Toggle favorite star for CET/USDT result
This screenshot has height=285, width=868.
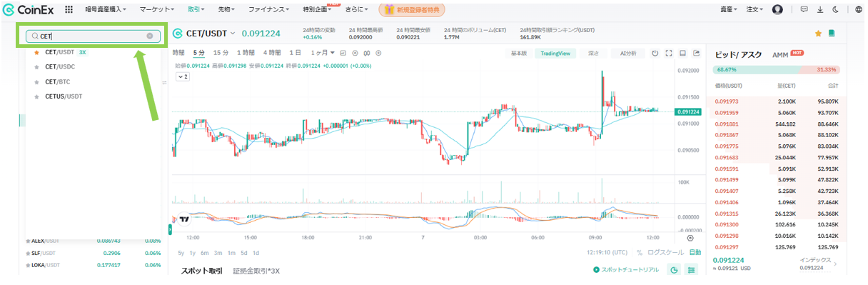(36, 52)
